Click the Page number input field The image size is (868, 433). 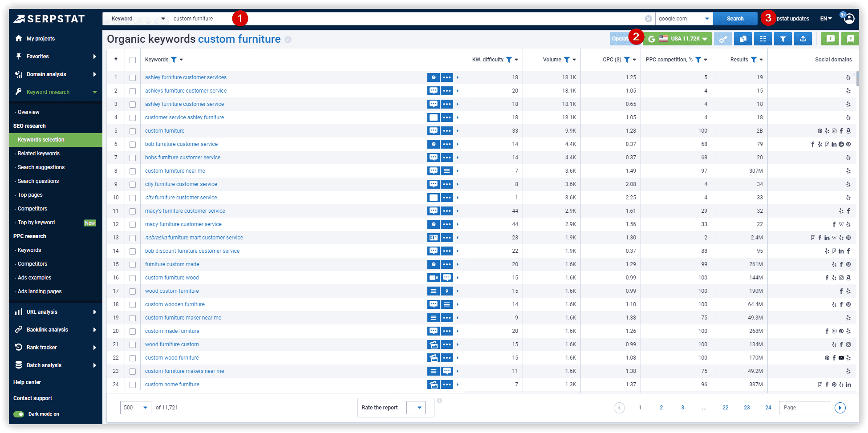(x=804, y=407)
